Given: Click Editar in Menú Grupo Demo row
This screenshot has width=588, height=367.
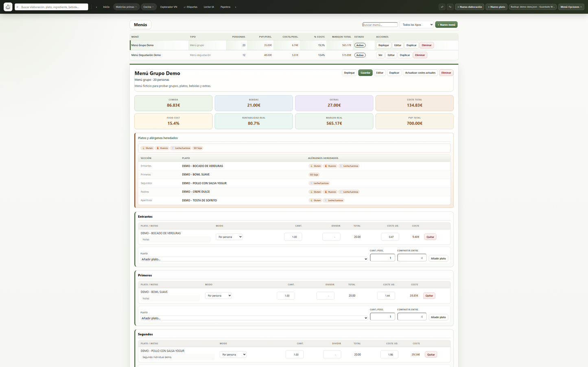Looking at the screenshot, I should click(x=398, y=45).
